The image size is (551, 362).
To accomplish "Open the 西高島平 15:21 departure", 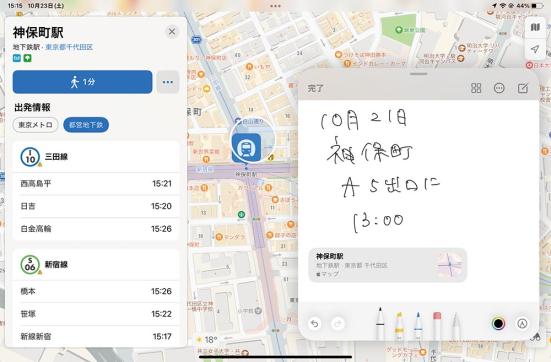I will pos(96,183).
